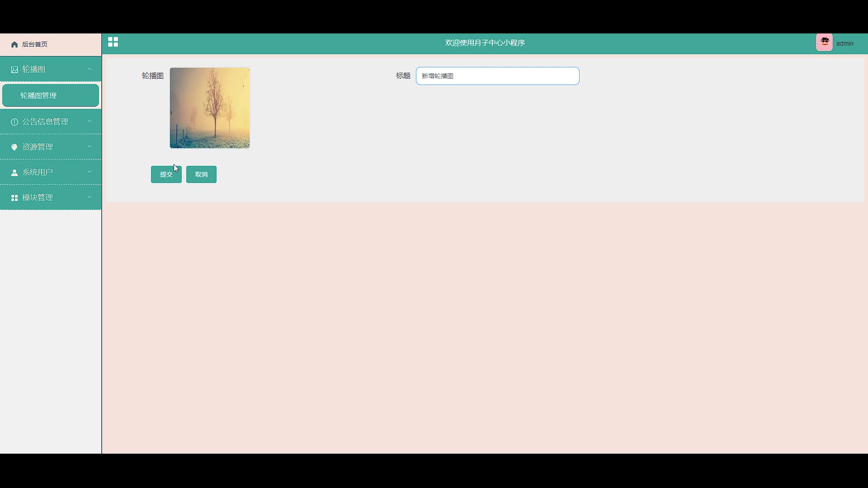Select 轮播图管理 submenu item

(x=51, y=95)
